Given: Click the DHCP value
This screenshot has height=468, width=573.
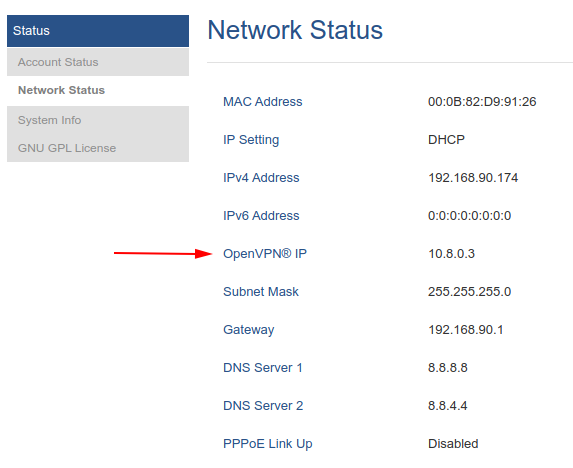Looking at the screenshot, I should point(446,140).
